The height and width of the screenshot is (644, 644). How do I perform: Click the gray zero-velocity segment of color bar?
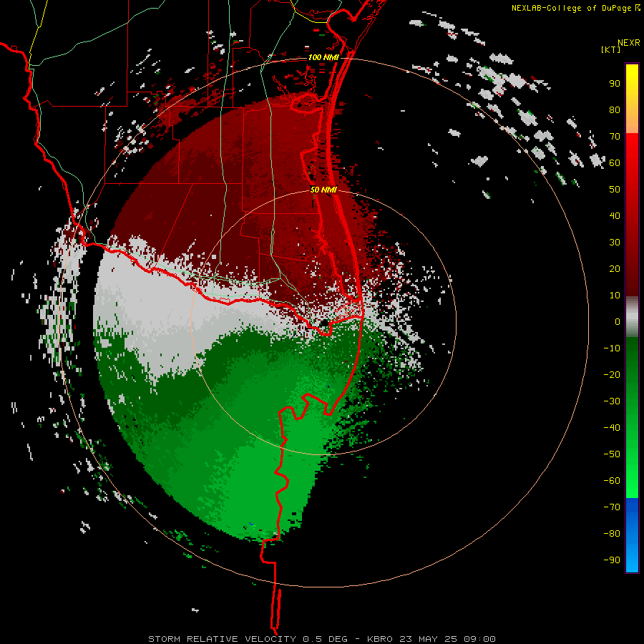tap(632, 317)
